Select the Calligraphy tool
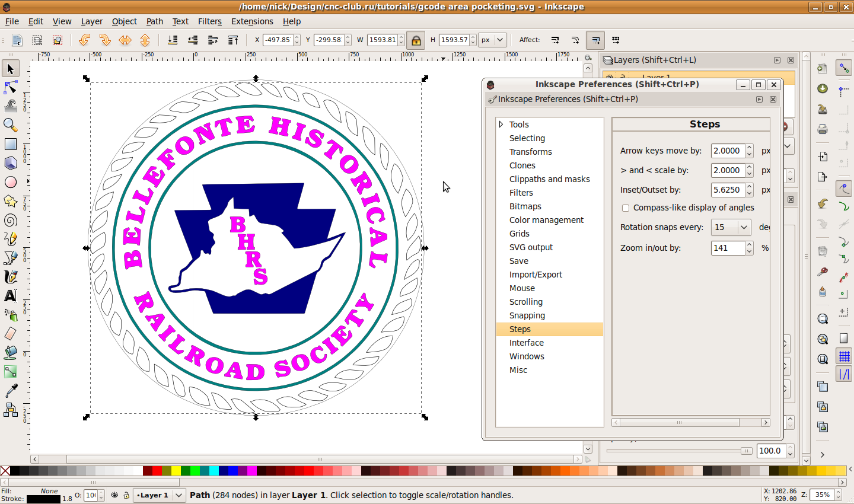854x504 pixels. 10,277
